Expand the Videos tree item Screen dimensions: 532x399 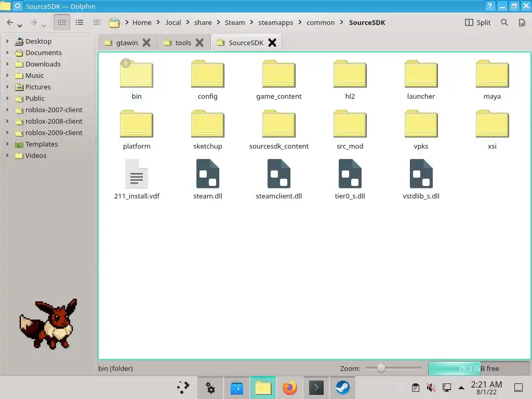7,155
